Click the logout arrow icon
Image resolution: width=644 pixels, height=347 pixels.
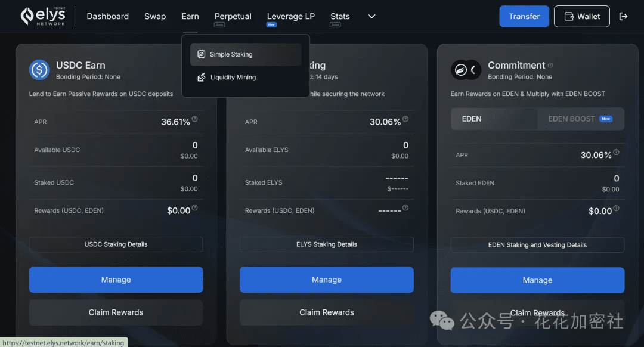pos(623,17)
